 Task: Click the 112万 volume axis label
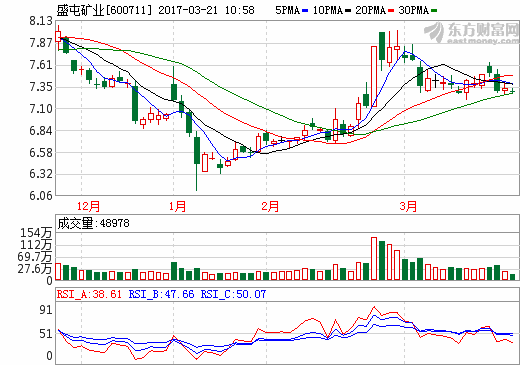(36, 245)
